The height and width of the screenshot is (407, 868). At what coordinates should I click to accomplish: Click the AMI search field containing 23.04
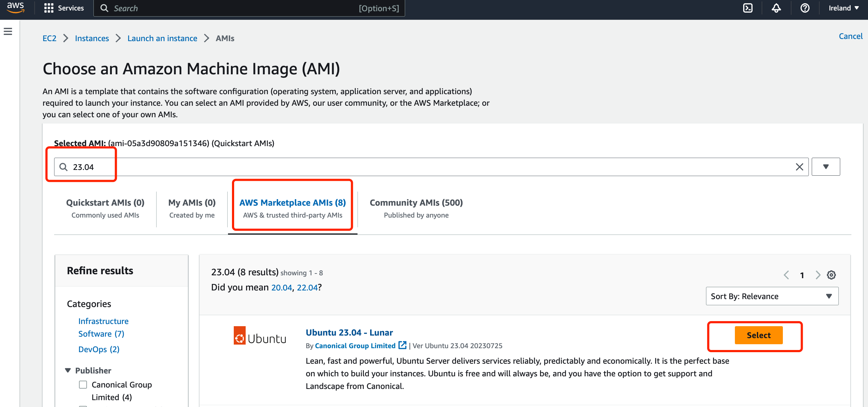tap(431, 167)
